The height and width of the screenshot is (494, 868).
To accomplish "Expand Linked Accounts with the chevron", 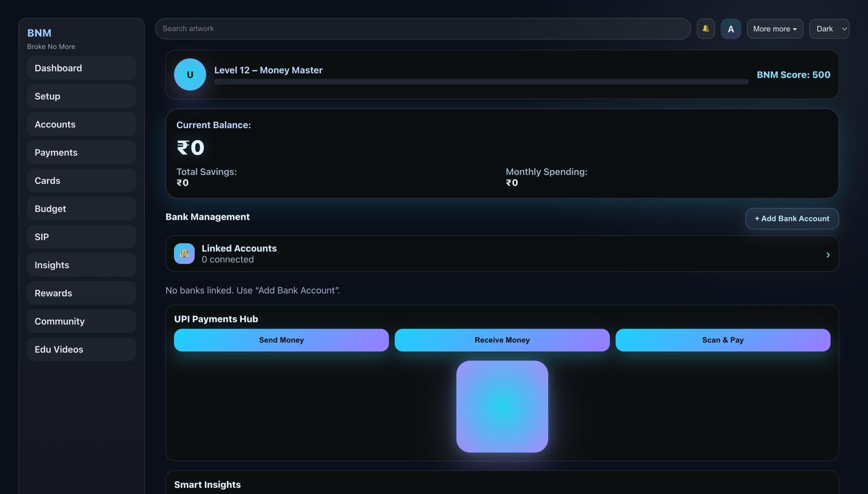I will (827, 254).
